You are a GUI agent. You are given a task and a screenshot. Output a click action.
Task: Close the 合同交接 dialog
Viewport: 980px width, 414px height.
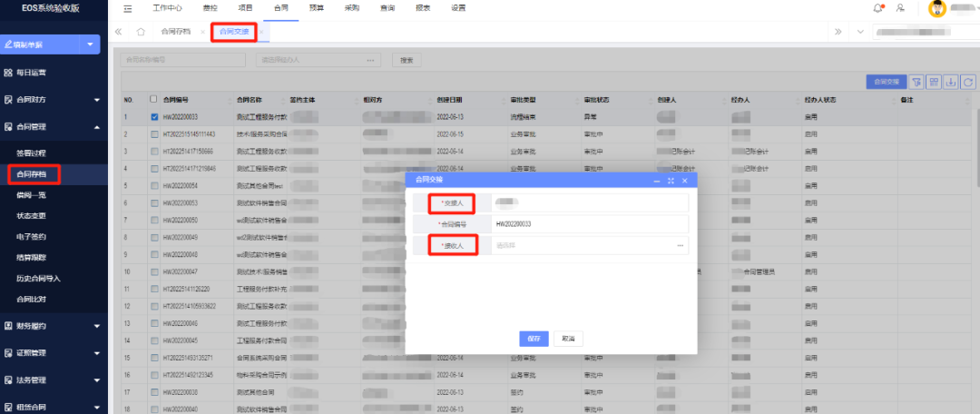point(684,180)
